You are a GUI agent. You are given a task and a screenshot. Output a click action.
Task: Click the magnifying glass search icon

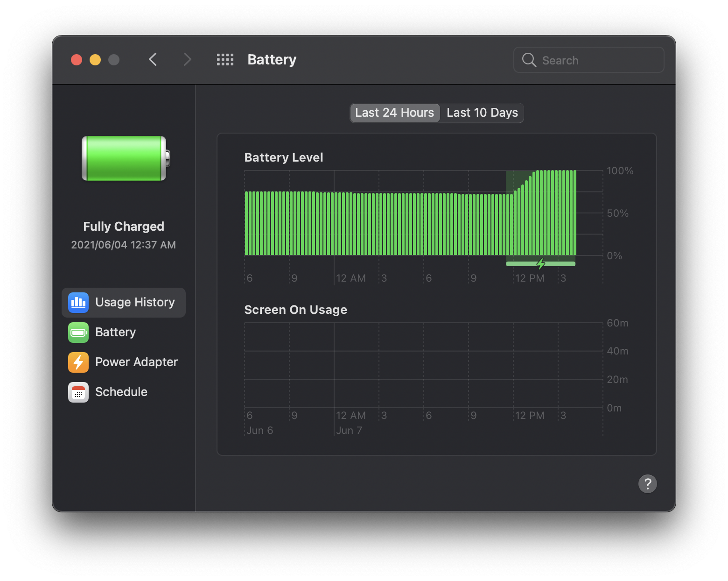click(x=529, y=60)
